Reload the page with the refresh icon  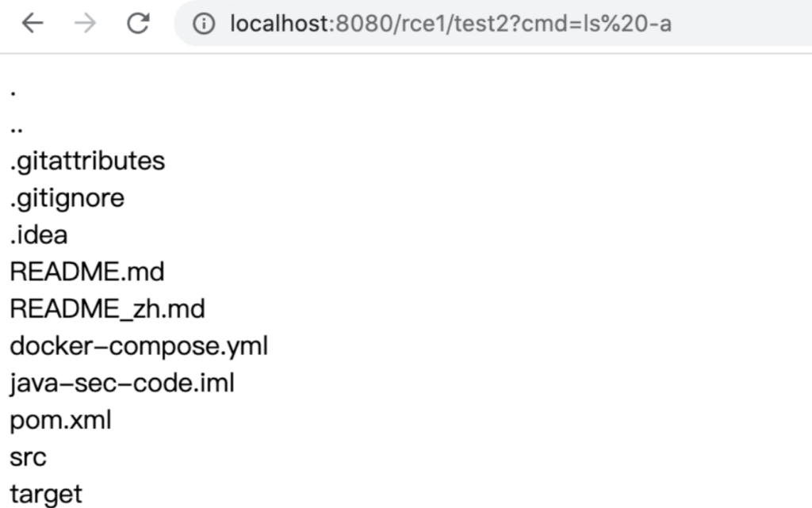click(x=138, y=23)
